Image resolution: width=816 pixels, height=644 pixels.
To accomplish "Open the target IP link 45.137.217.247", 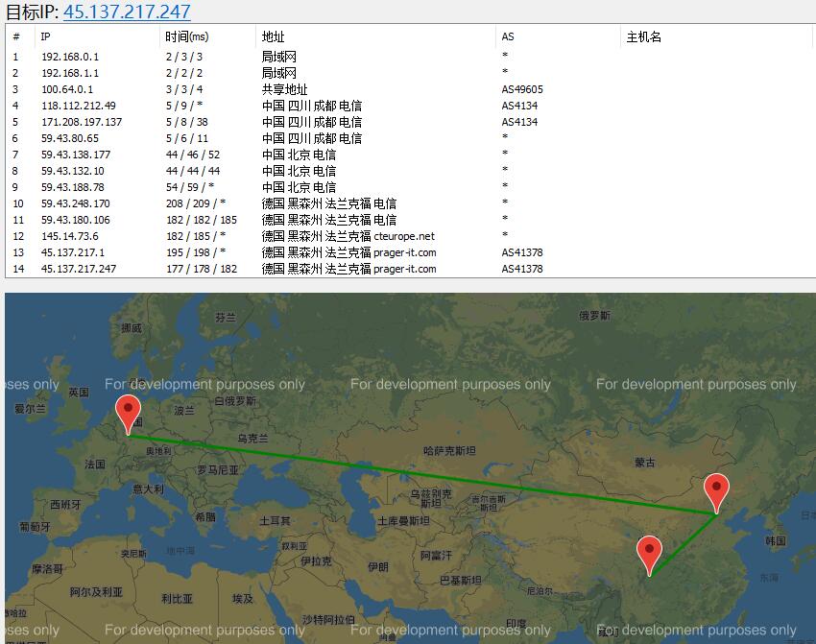I will [x=127, y=12].
